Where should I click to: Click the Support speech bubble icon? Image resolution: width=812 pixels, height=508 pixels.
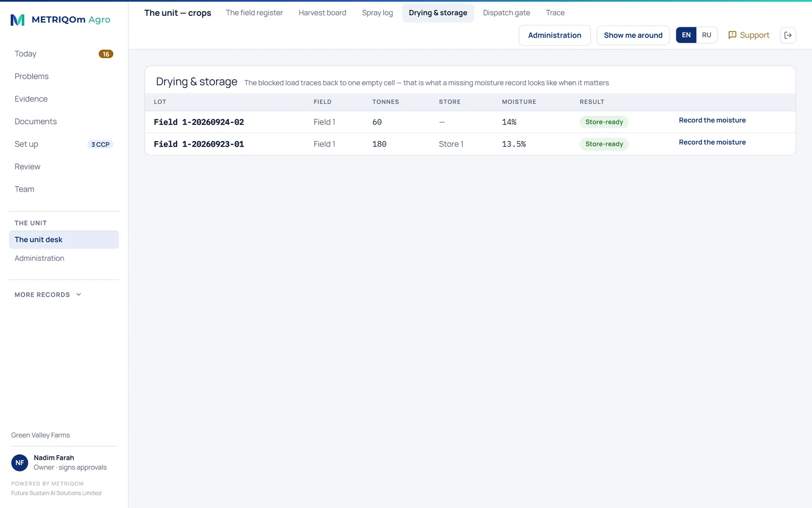tap(732, 35)
